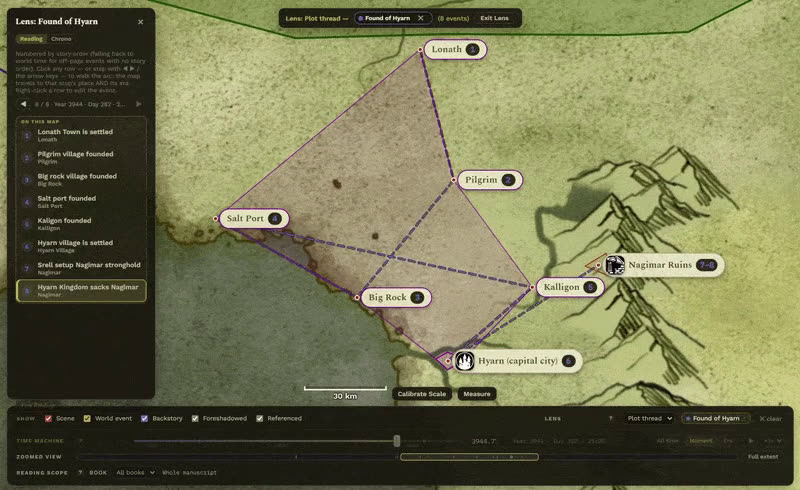Select the All time mode
Screen dimensions: 800x490
(x=668, y=440)
